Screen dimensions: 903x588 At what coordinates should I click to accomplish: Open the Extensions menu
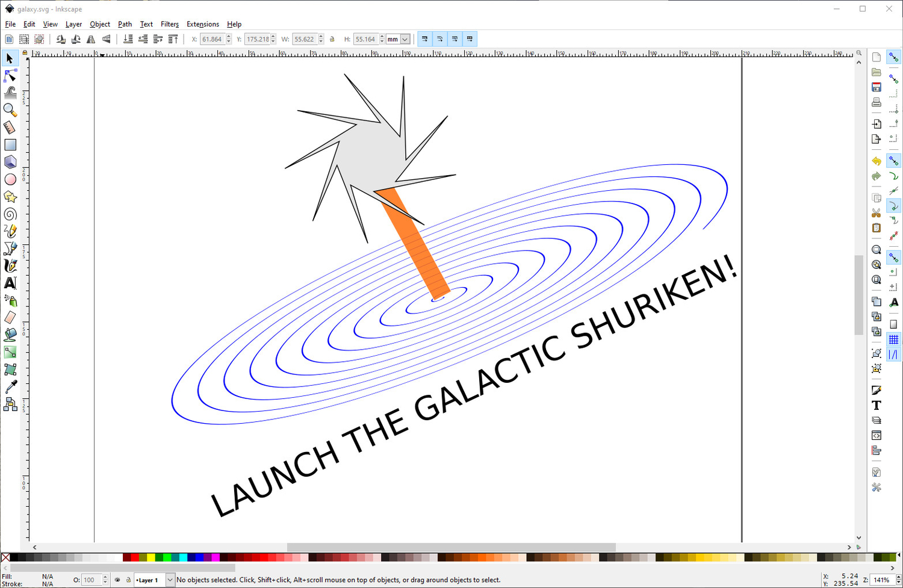(202, 24)
